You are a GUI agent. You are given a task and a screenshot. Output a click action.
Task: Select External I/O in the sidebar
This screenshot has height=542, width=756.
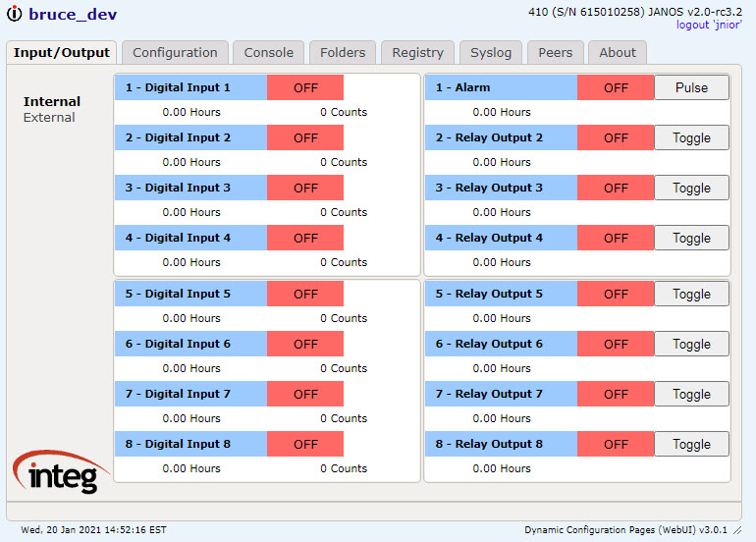coord(49,117)
